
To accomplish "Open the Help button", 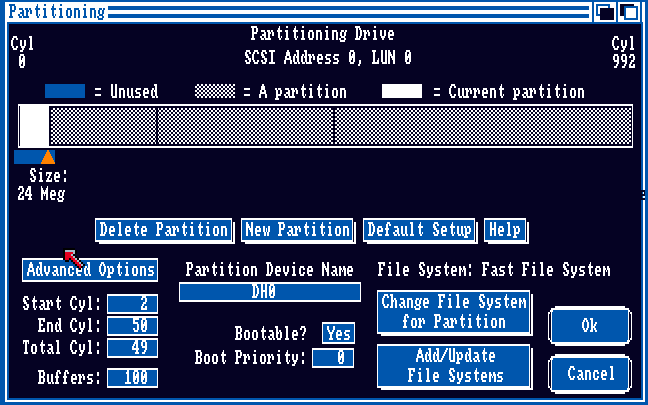I will [505, 230].
